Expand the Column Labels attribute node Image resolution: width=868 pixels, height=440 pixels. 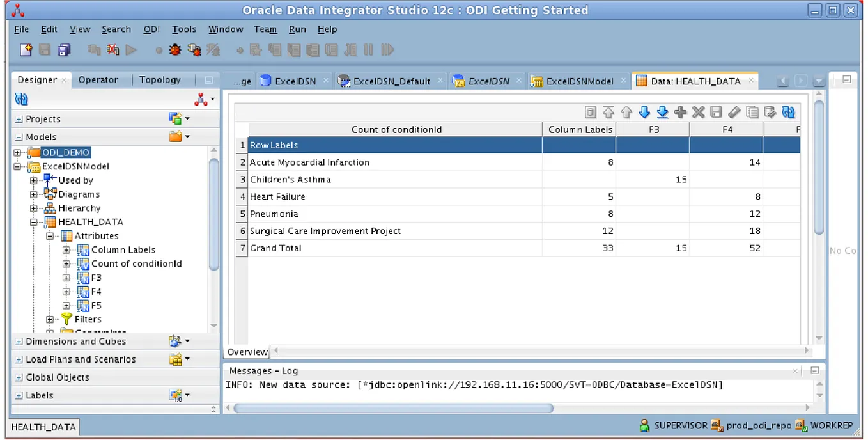click(66, 249)
